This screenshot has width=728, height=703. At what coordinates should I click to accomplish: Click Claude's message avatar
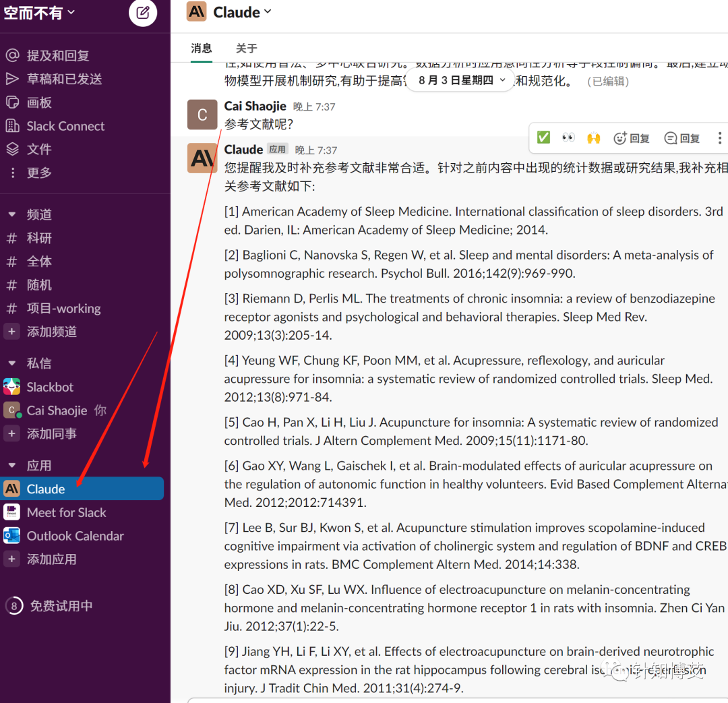(x=202, y=158)
